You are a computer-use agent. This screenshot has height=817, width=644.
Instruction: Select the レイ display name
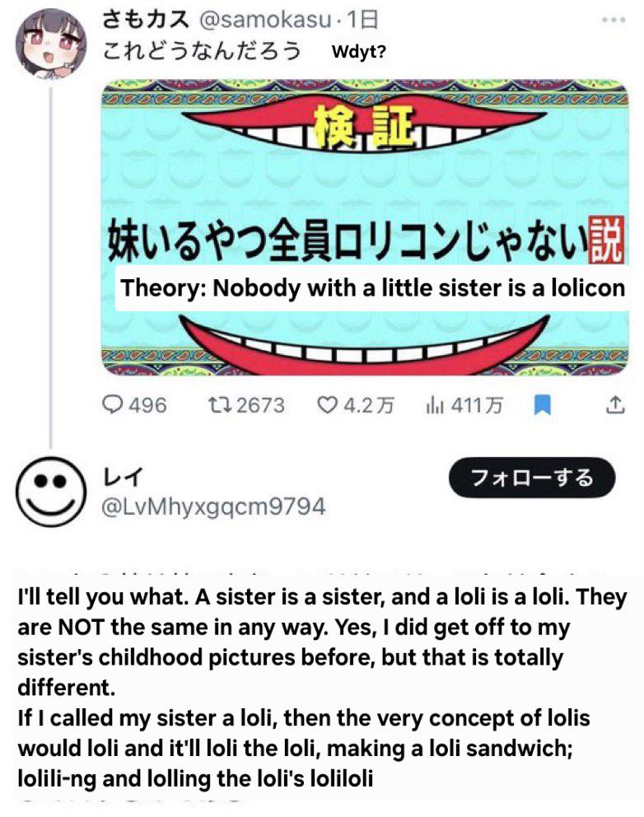(x=122, y=476)
